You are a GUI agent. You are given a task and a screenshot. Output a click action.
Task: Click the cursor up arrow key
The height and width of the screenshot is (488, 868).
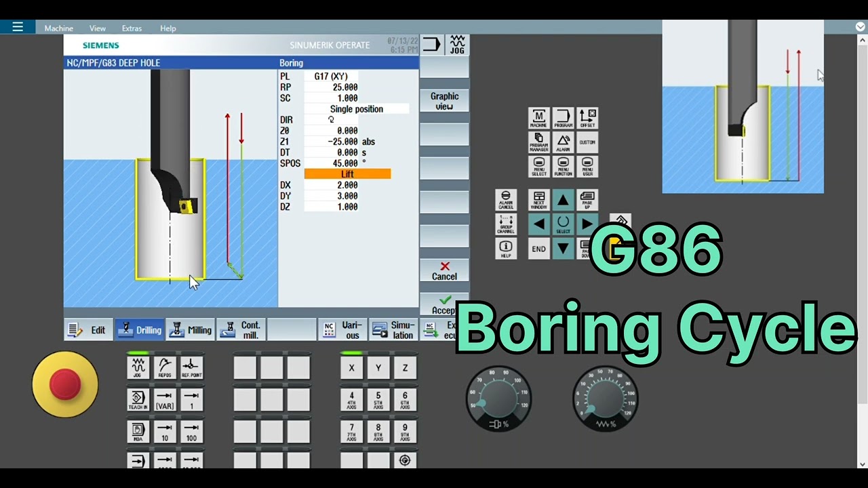coord(563,200)
